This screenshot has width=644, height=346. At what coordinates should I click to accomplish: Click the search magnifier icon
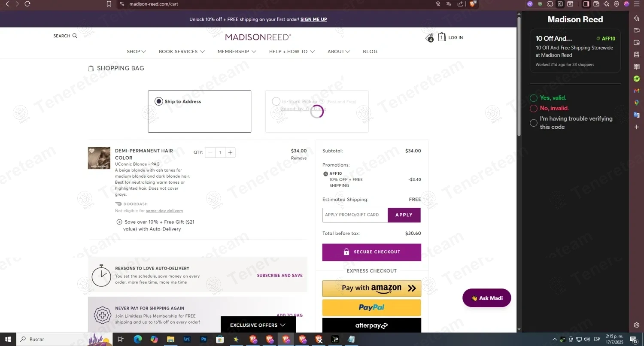(x=75, y=36)
